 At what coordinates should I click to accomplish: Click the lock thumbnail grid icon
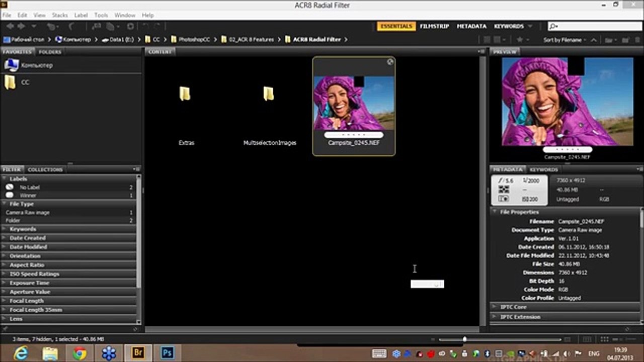coord(586,339)
